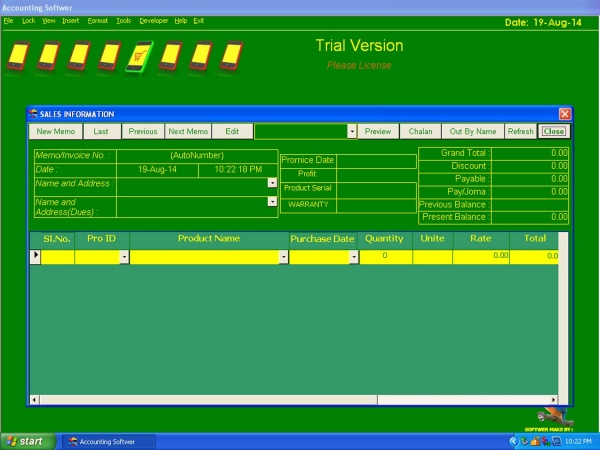Click the Chalan button
Viewport: 600px width, 450px height.
(420, 131)
